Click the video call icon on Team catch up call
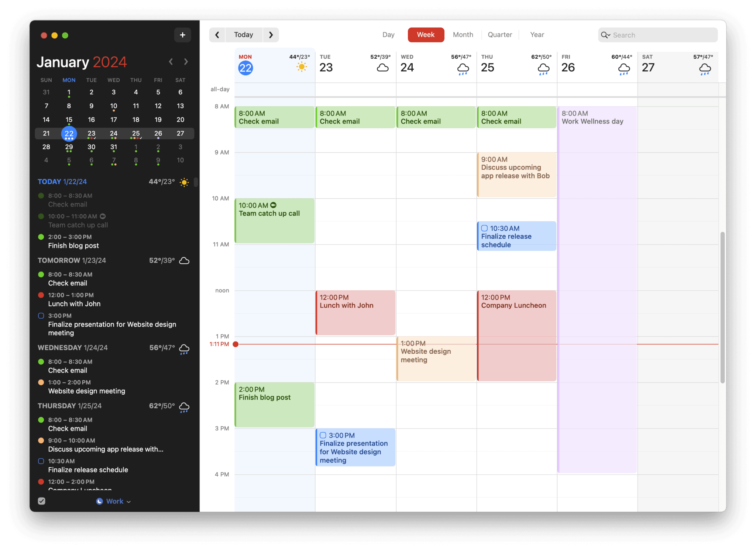Screen dimensions: 756x551 coord(273,205)
